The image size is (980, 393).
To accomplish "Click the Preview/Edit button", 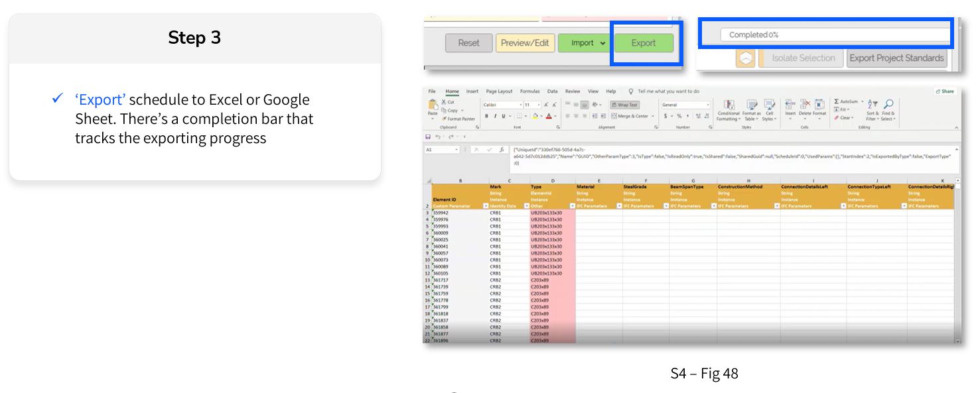I will (x=525, y=43).
